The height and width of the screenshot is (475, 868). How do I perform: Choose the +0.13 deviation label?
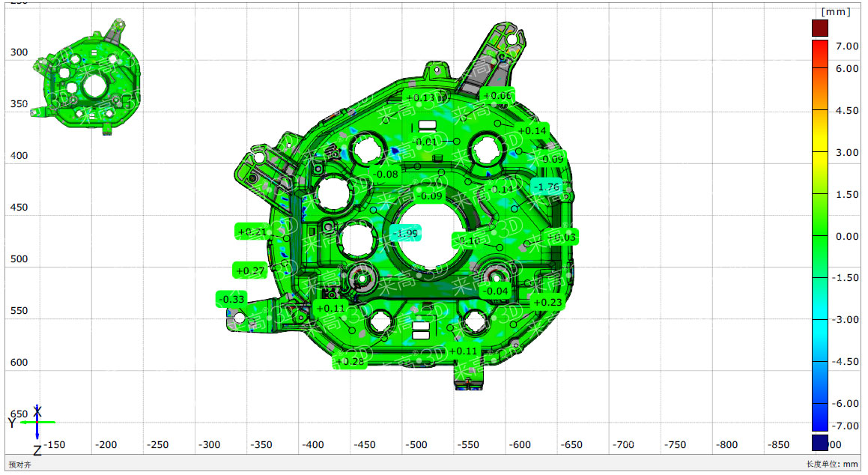419,98
